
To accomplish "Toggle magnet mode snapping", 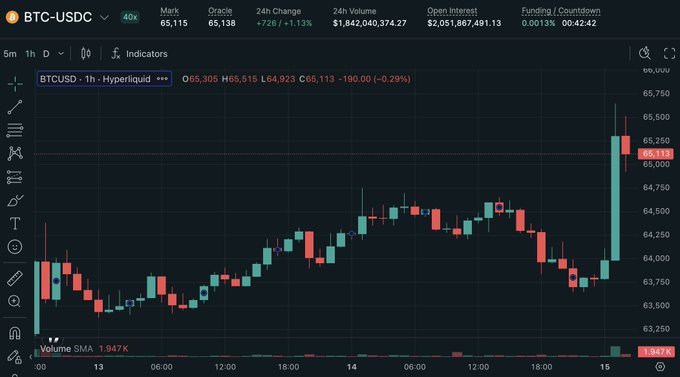I will 15,333.
